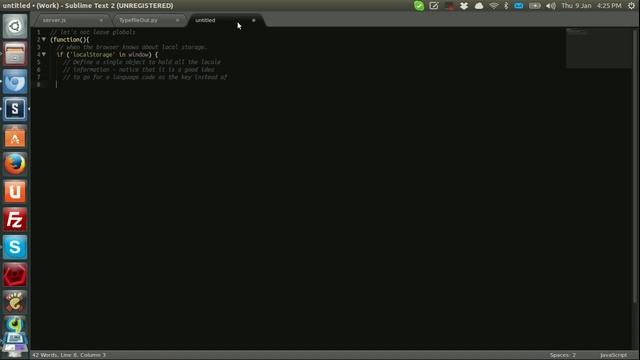Launch Firefox from the dock
The image size is (640, 360).
click(15, 164)
